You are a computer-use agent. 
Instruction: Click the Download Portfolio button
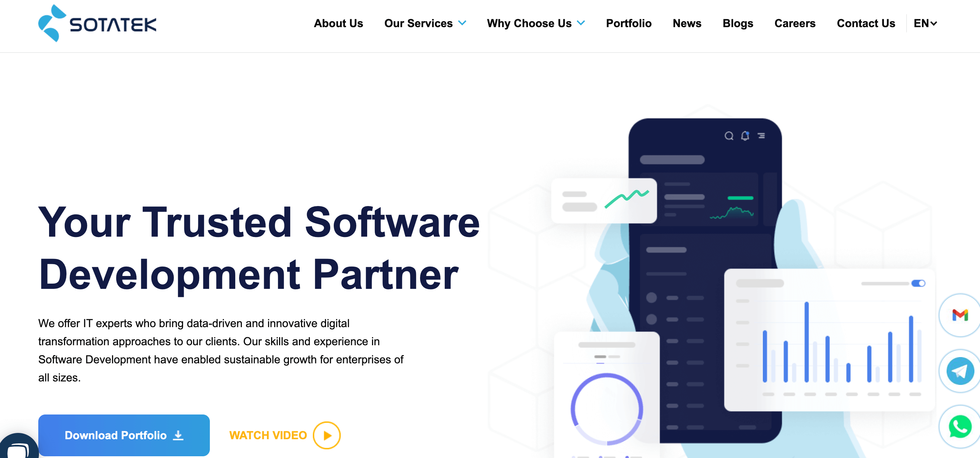122,435
